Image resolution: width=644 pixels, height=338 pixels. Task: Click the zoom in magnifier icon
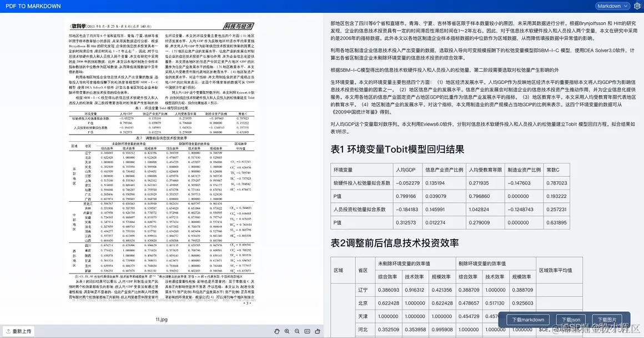click(x=287, y=331)
